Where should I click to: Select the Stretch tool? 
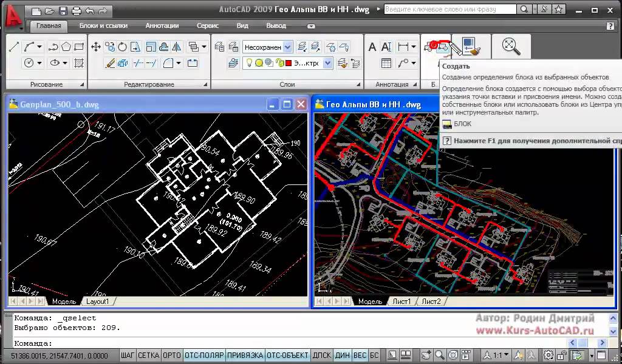(x=135, y=47)
